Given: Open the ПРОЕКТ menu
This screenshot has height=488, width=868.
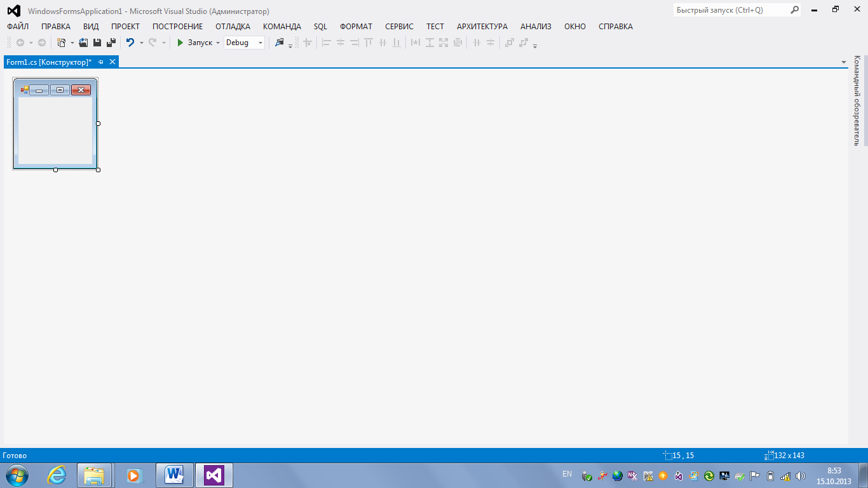Looking at the screenshot, I should [x=125, y=27].
